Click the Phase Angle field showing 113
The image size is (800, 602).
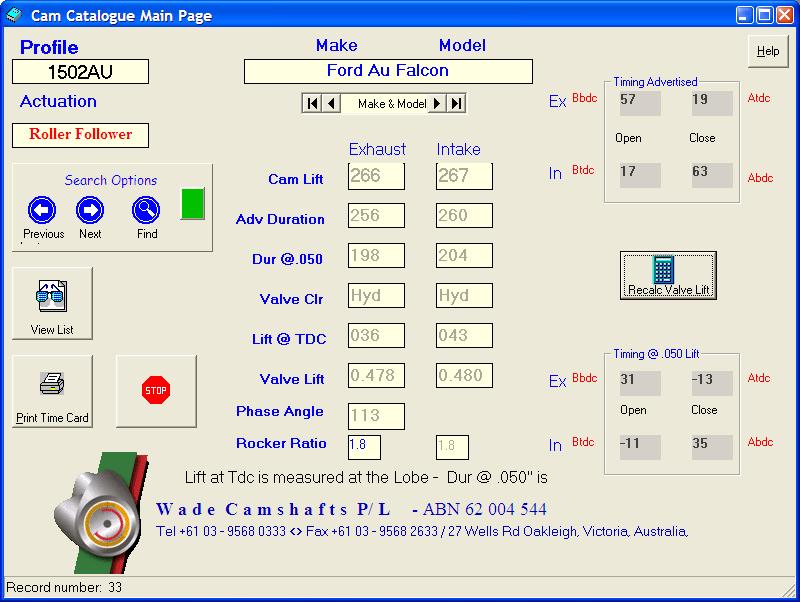pos(376,416)
